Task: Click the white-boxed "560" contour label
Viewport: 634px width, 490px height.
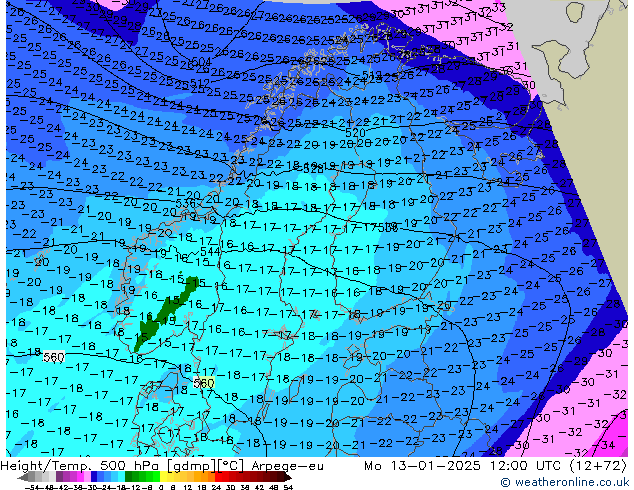Action: click(x=54, y=357)
